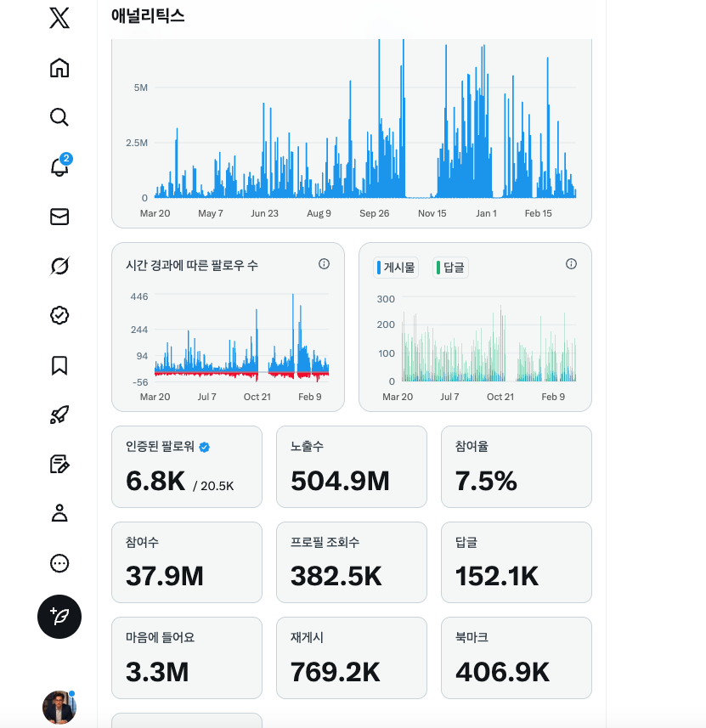Open the More options ellipsis menu
Image resolution: width=706 pixels, height=728 pixels.
pos(59,563)
